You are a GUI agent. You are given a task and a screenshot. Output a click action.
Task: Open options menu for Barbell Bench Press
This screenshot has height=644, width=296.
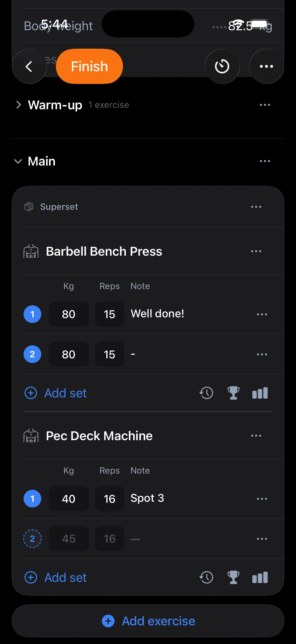point(256,251)
